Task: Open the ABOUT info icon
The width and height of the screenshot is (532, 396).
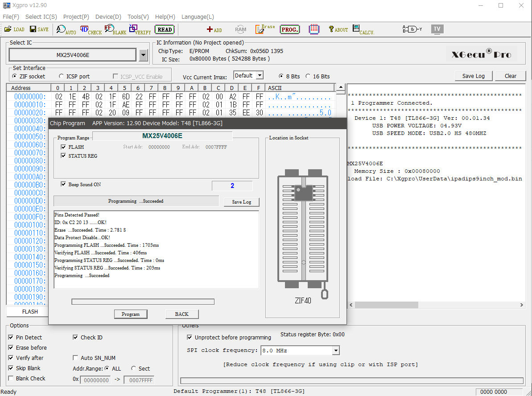Action: pyautogui.click(x=338, y=29)
